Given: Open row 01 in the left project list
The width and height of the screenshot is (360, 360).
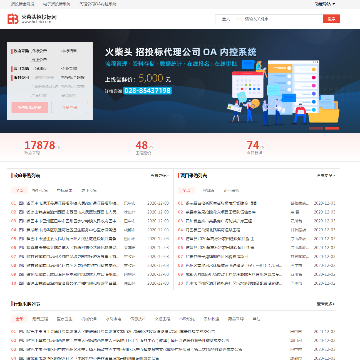Looking at the screenshot, I should (x=90, y=203).
